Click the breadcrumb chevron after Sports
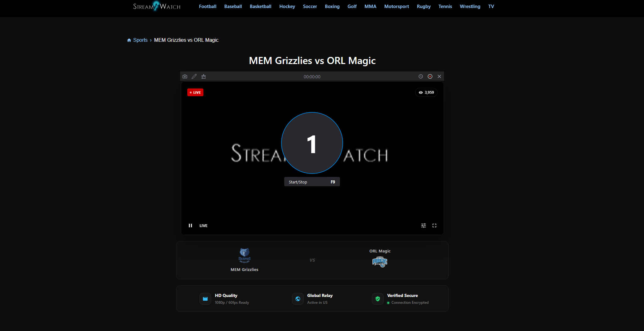 click(x=150, y=40)
